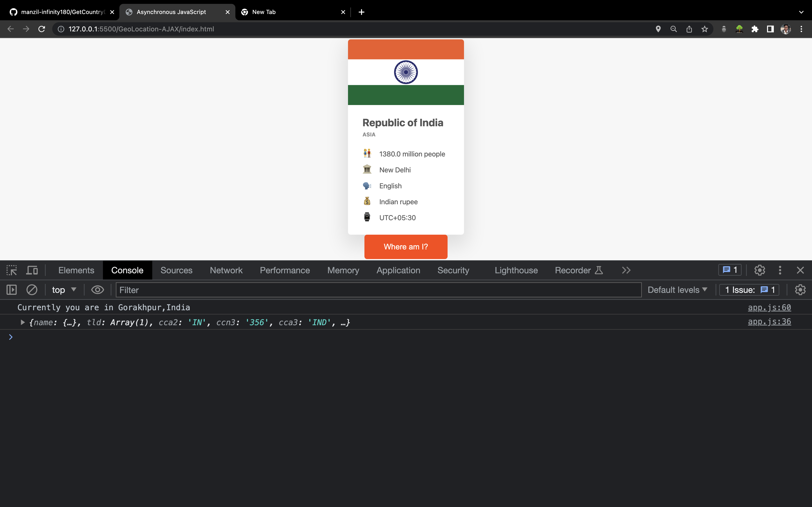Open the more DevTools options menu
The image size is (812, 507).
click(x=780, y=270)
